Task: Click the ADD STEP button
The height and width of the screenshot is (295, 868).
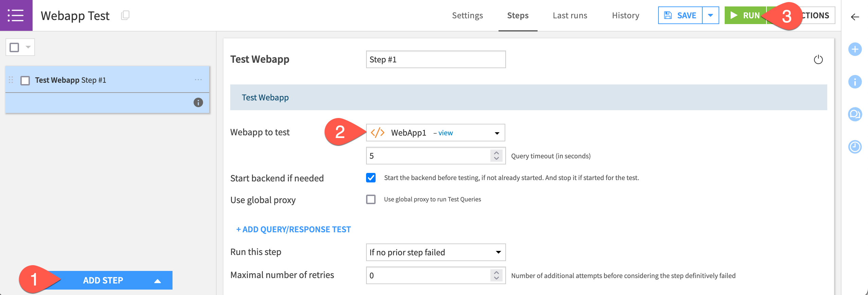Action: (103, 280)
